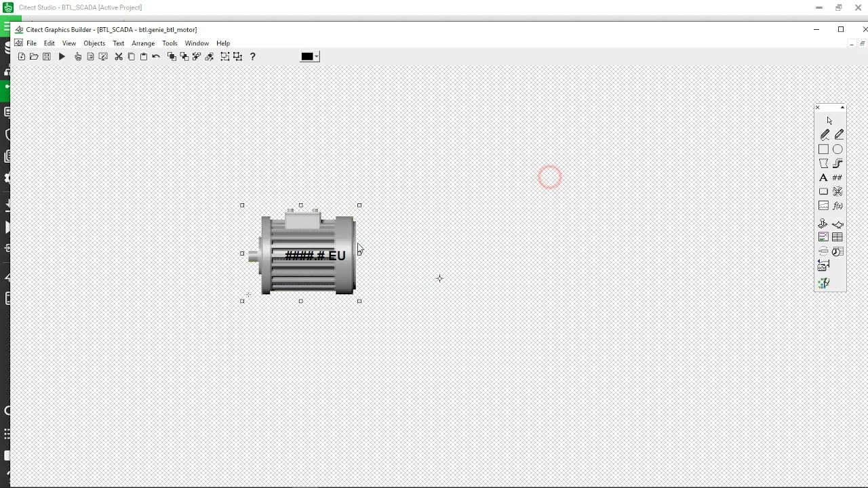Click the ####.# EU text on motor
This screenshot has width=868, height=488.
315,256
